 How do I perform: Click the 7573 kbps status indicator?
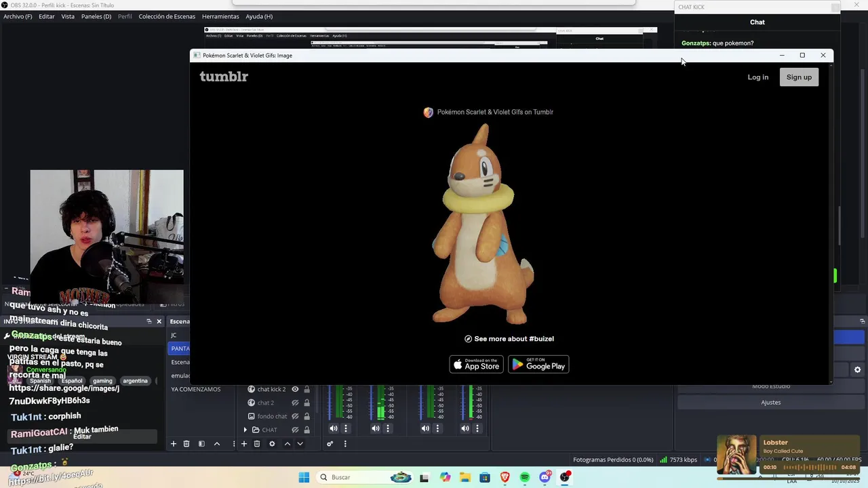click(x=679, y=460)
